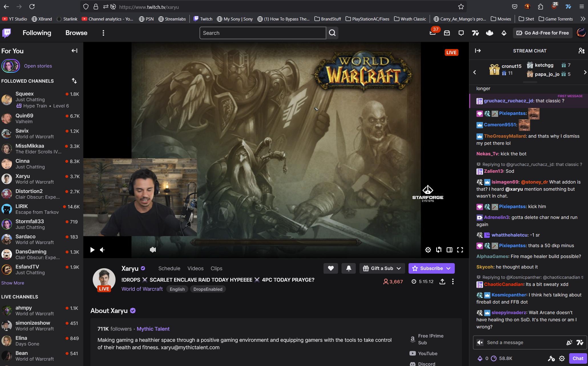Open video player settings gear
This screenshot has height=366, width=588.
[428, 250]
